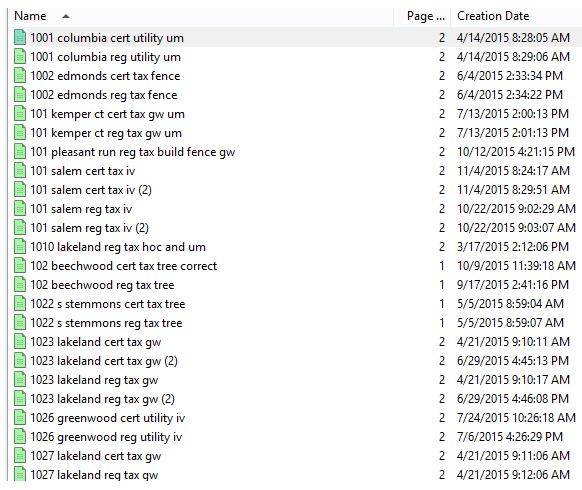Click the file icon next to 1002 edmonds cert tax fence

20,76
